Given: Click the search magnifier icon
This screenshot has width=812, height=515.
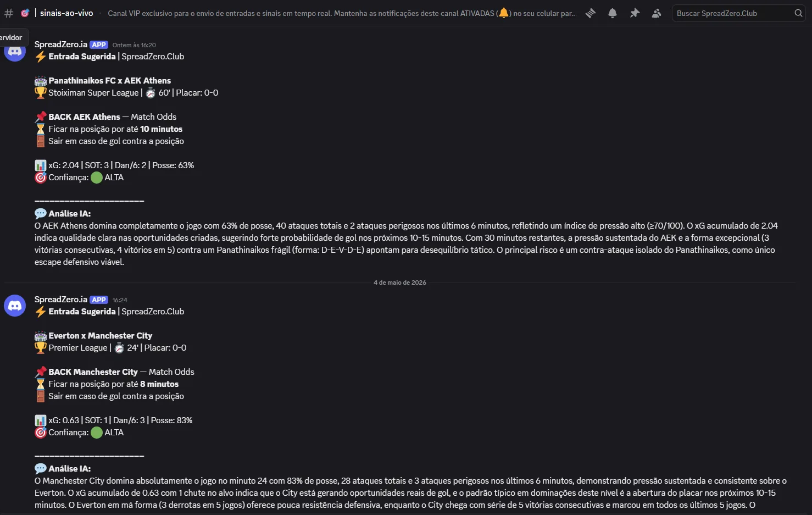Looking at the screenshot, I should point(798,13).
